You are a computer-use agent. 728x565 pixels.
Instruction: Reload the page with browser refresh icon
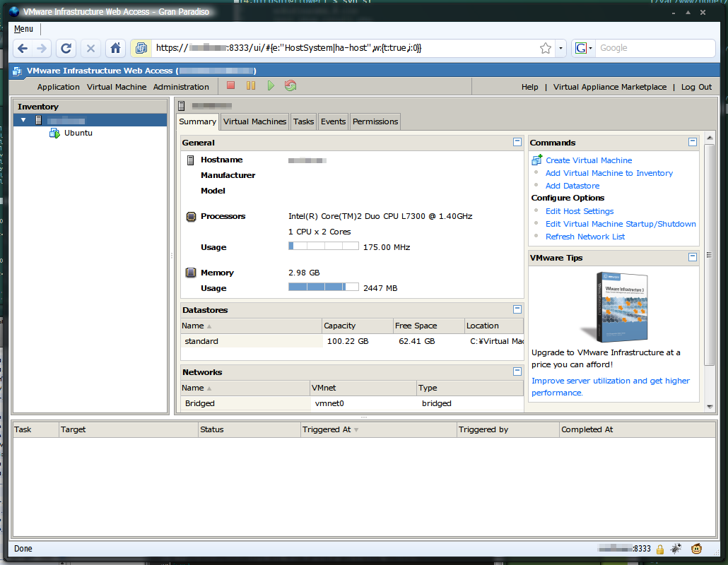[66, 48]
